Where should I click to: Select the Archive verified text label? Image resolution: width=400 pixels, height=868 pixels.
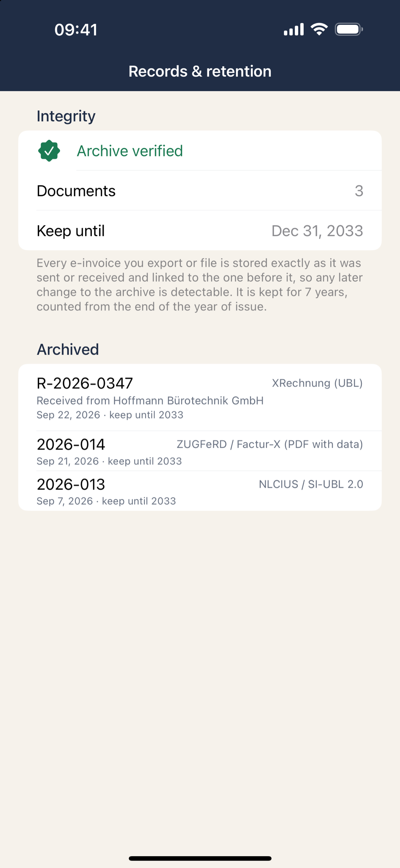pyautogui.click(x=130, y=151)
